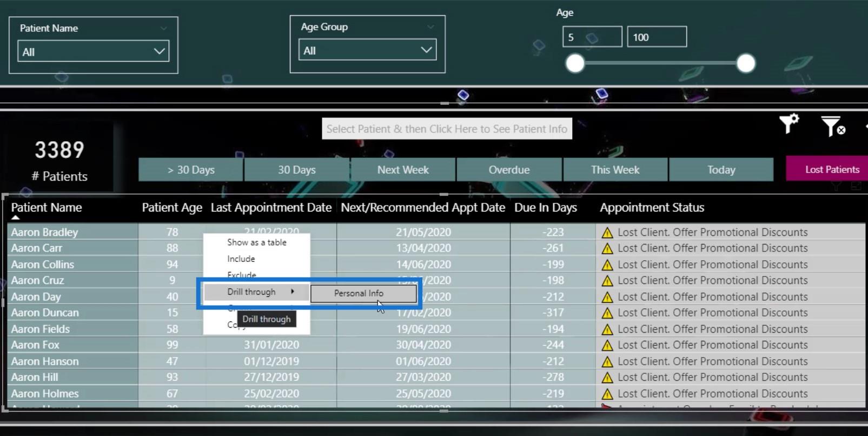Select patient Aaron Fox
Screen dimensions: 868x436
pos(35,345)
